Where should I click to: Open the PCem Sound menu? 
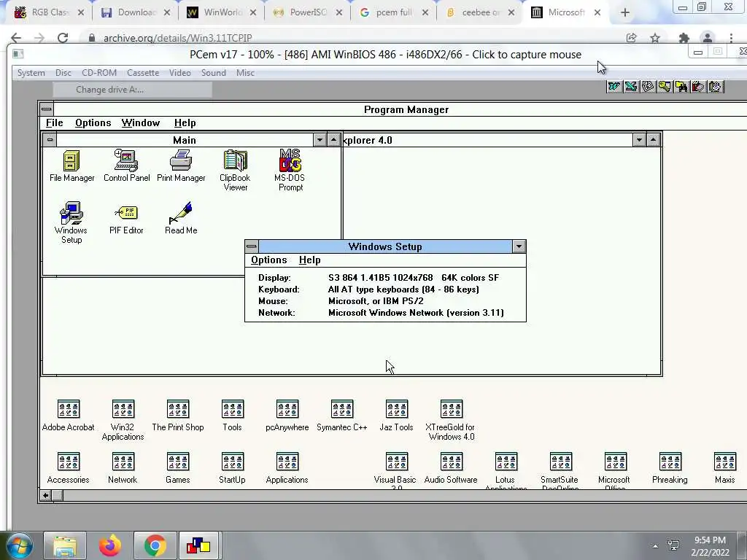214,73
